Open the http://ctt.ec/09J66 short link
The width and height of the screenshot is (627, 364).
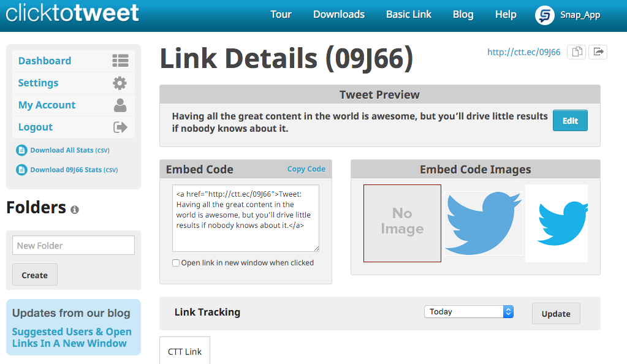point(524,52)
